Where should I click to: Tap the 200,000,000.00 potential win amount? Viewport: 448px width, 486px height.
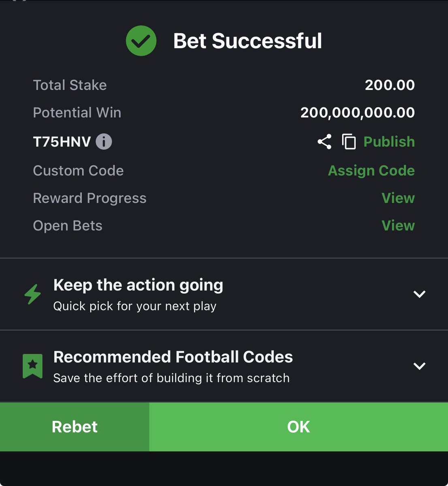pos(358,113)
